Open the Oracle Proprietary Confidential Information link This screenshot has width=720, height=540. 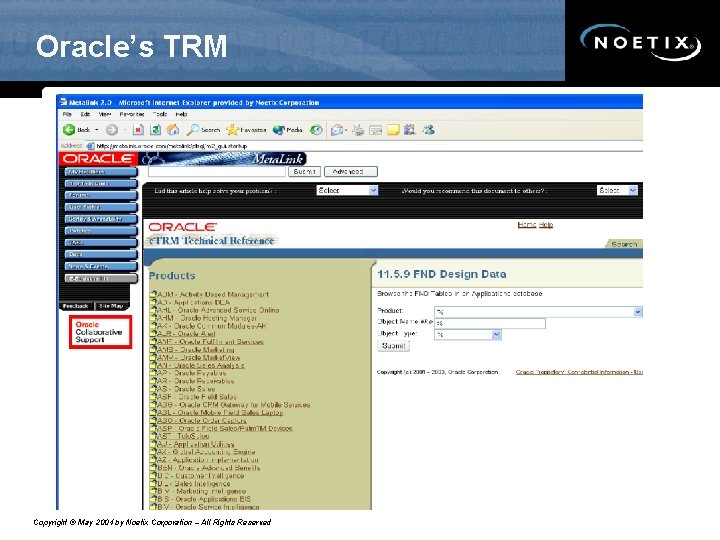[x=579, y=372]
